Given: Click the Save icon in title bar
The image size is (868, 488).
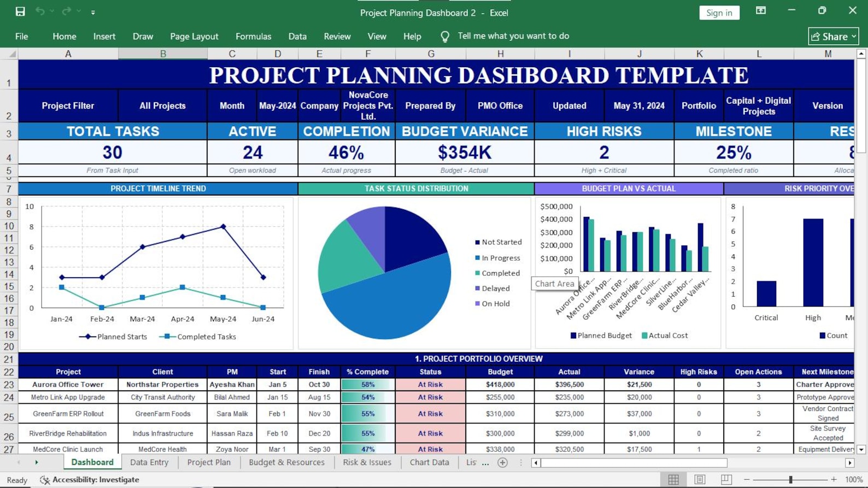Looking at the screenshot, I should [x=20, y=11].
